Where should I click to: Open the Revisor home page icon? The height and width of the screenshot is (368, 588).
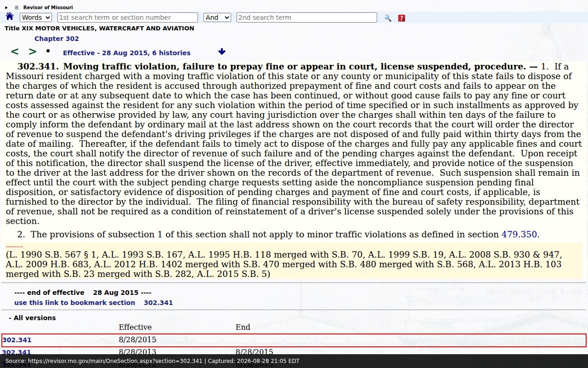pos(10,17)
